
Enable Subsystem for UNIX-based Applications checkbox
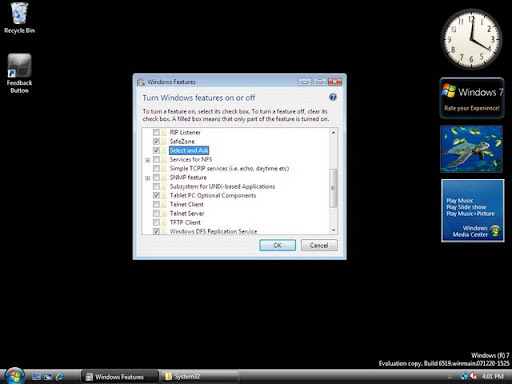(156, 186)
